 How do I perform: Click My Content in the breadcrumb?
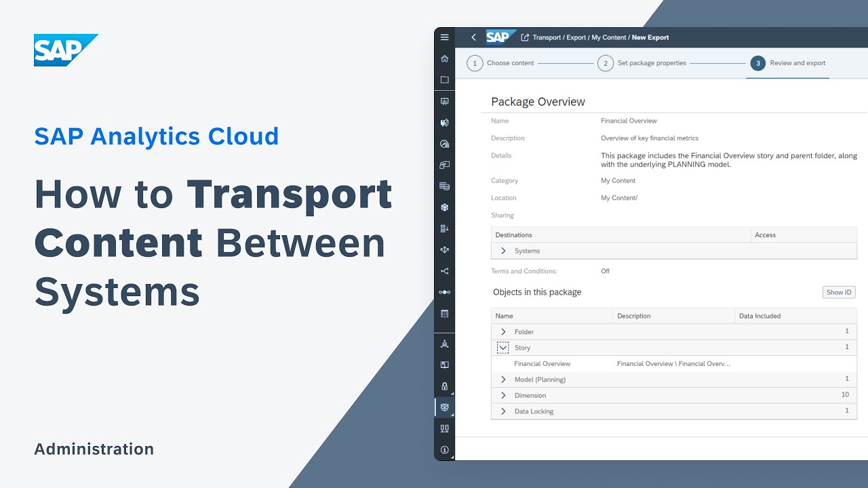[609, 37]
